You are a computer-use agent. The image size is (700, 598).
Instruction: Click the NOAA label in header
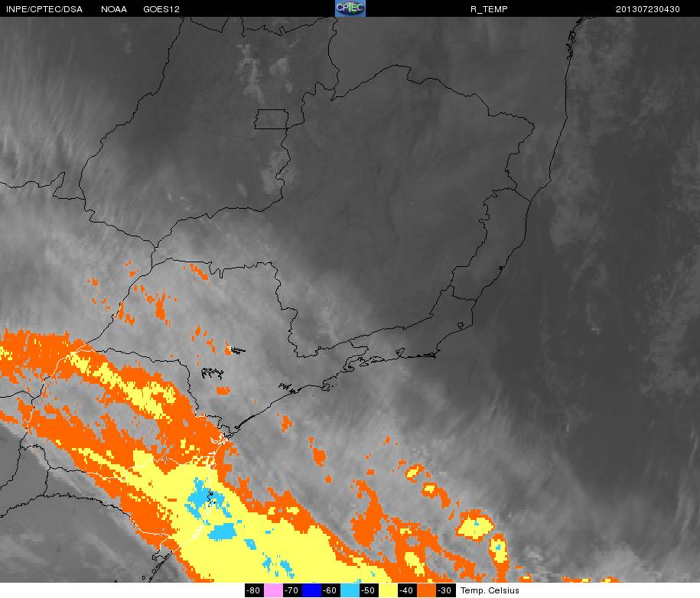113,9
